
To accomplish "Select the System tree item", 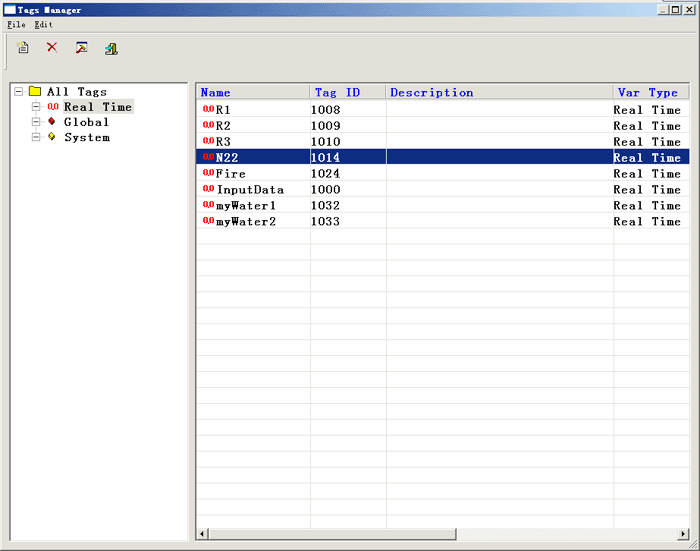I will [x=87, y=137].
